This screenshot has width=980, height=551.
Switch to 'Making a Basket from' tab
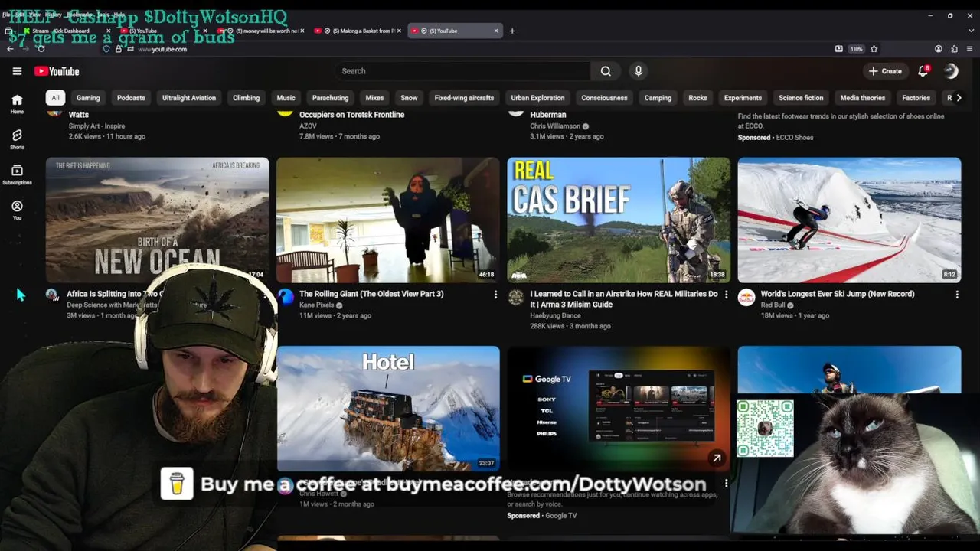[x=358, y=31]
